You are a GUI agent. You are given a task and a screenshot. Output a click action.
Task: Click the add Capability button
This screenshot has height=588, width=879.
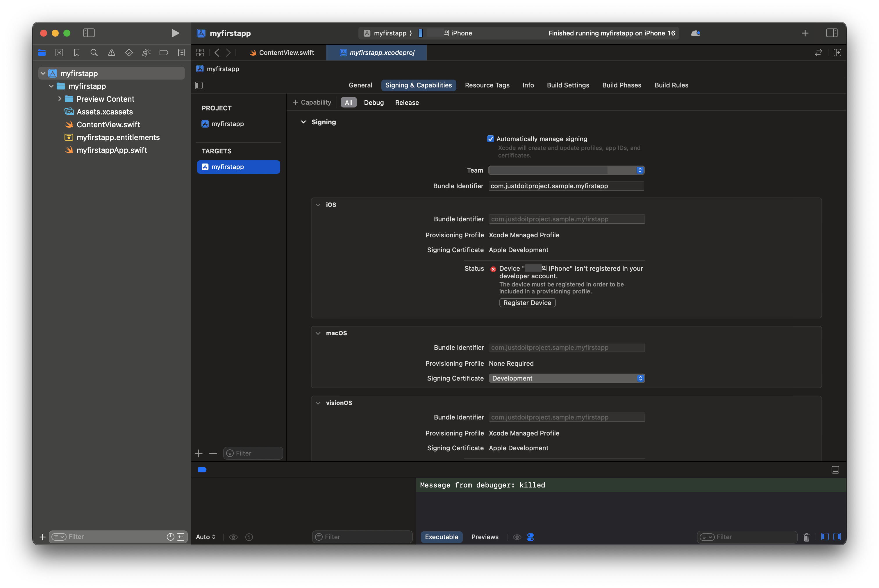click(312, 102)
